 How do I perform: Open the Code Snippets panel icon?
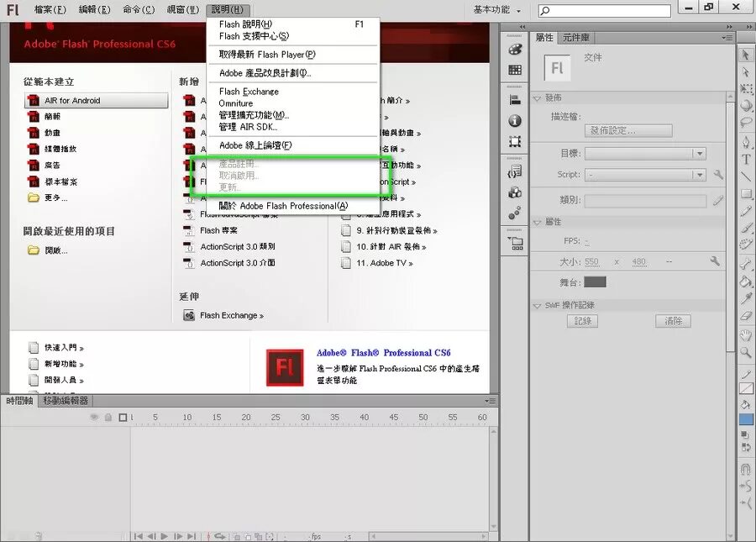515,171
